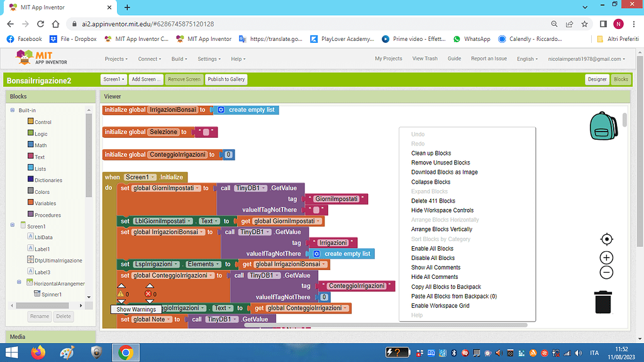
Task: Click the yellow warning triangle indicator
Action: click(120, 294)
